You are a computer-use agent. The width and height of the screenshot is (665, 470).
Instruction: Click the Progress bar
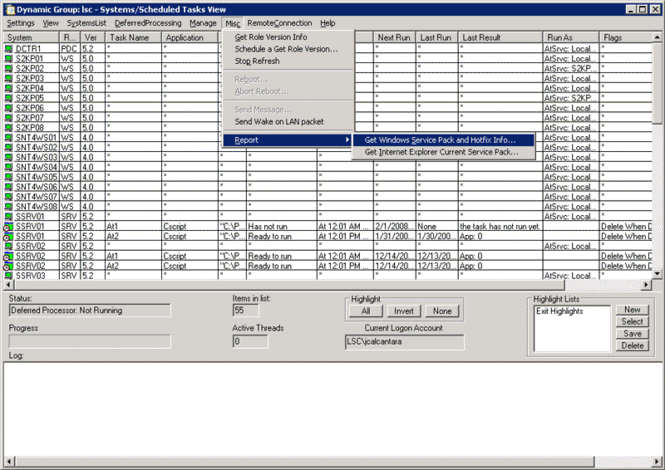(89, 341)
